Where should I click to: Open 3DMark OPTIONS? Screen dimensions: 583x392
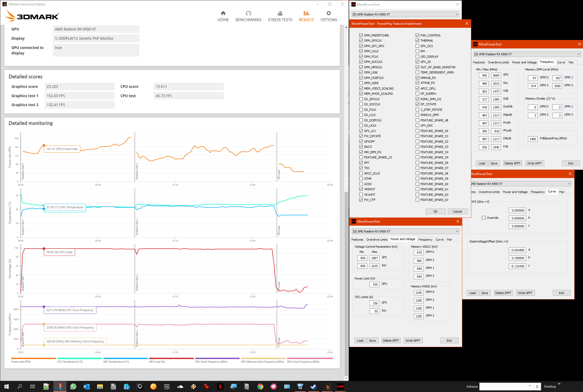pos(329,16)
